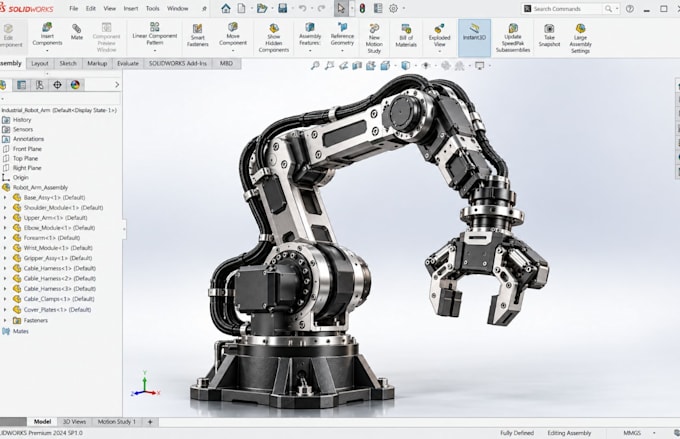Open the Motion Study 1 tab
This screenshot has height=439, width=680.
click(117, 422)
